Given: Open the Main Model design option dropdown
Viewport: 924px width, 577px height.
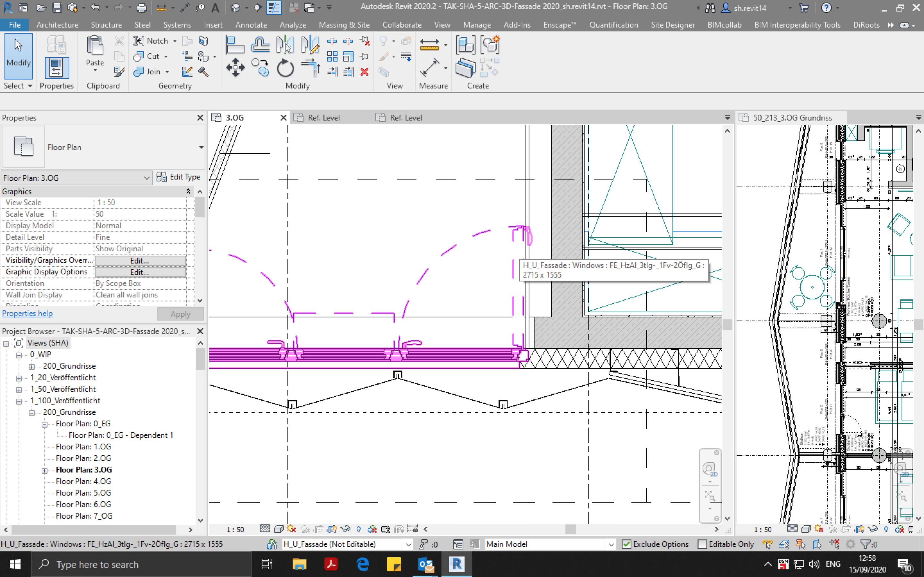Looking at the screenshot, I should (611, 544).
